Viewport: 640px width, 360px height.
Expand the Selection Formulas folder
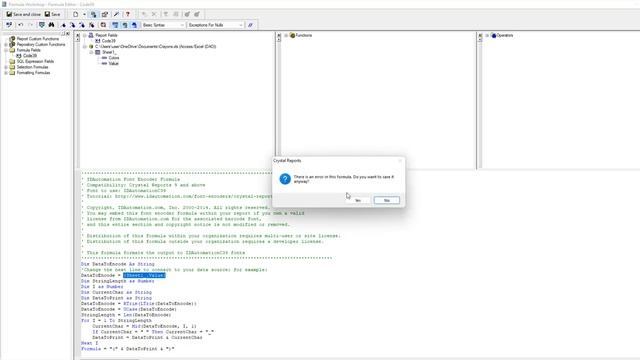(x=6, y=67)
